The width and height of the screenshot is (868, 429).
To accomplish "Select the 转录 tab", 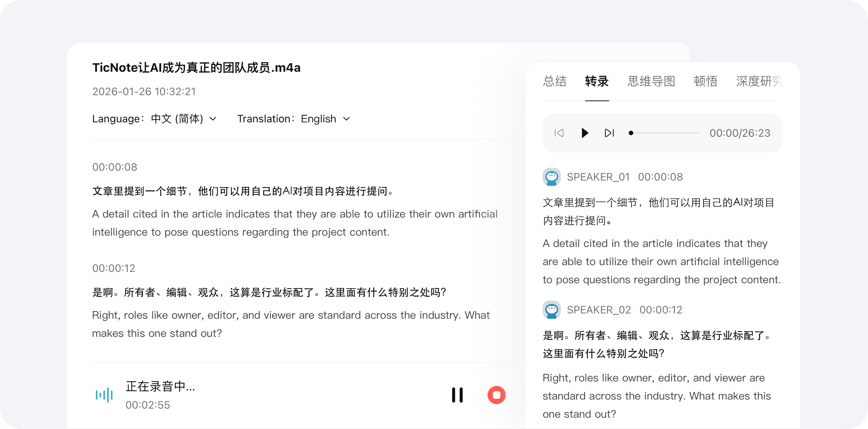I will tap(597, 81).
